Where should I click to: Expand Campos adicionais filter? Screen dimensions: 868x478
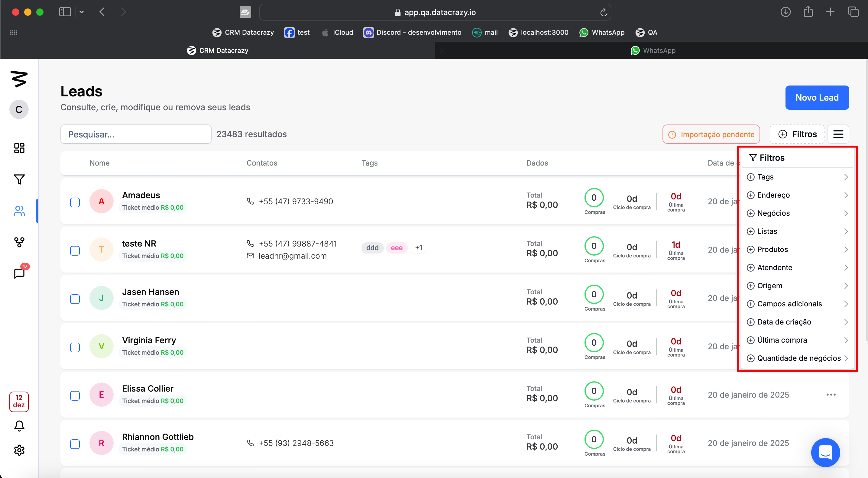point(797,304)
